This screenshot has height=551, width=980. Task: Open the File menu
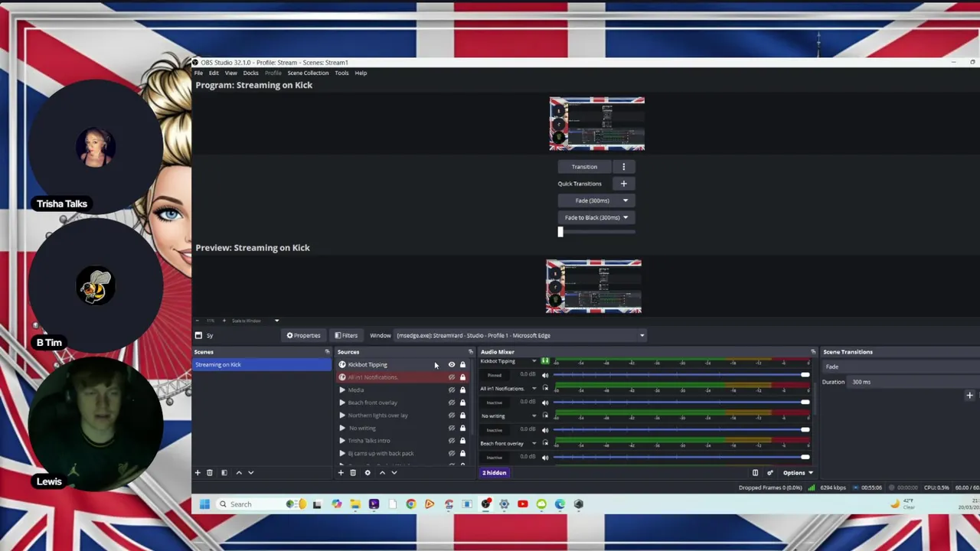click(x=198, y=73)
